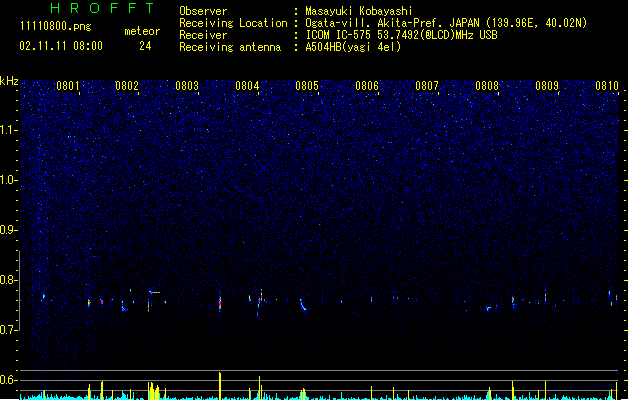
Task: Click the 0.6 kHz axis label
Action: point(9,380)
